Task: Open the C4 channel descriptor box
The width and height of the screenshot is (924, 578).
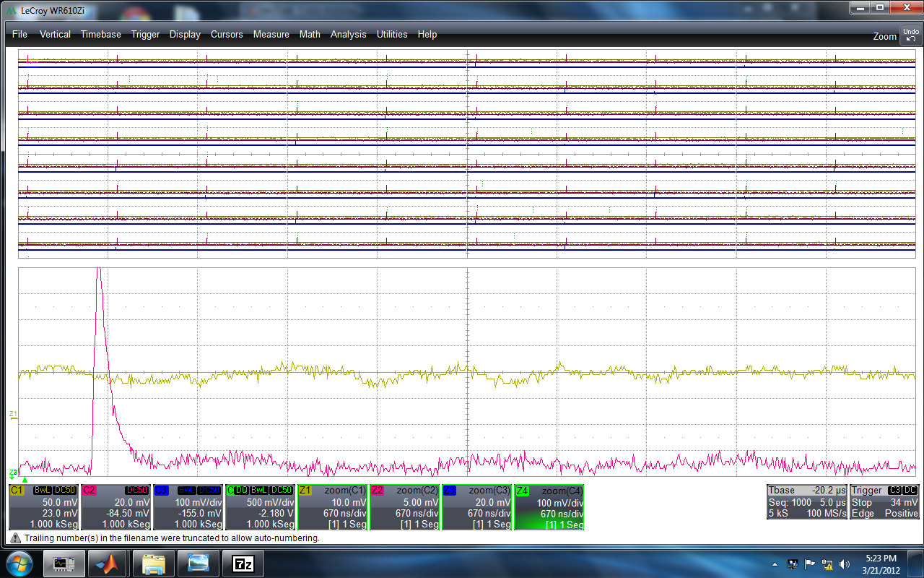Action: (x=260, y=507)
